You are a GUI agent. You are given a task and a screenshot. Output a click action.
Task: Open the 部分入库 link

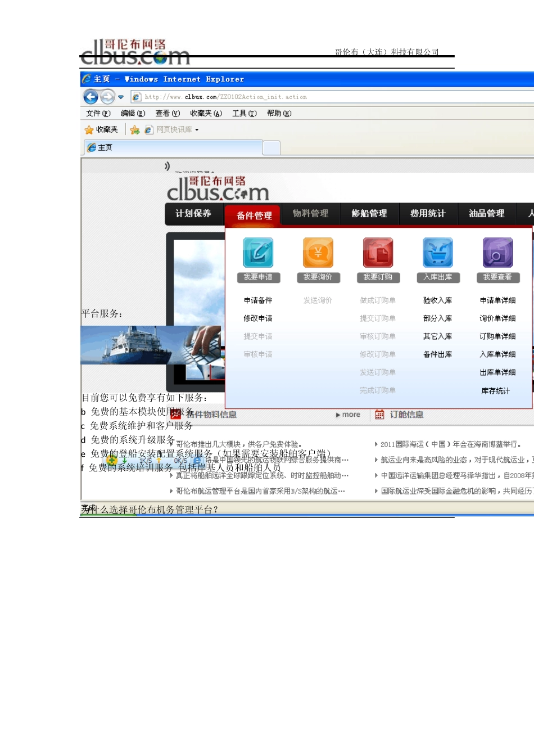pos(438,318)
